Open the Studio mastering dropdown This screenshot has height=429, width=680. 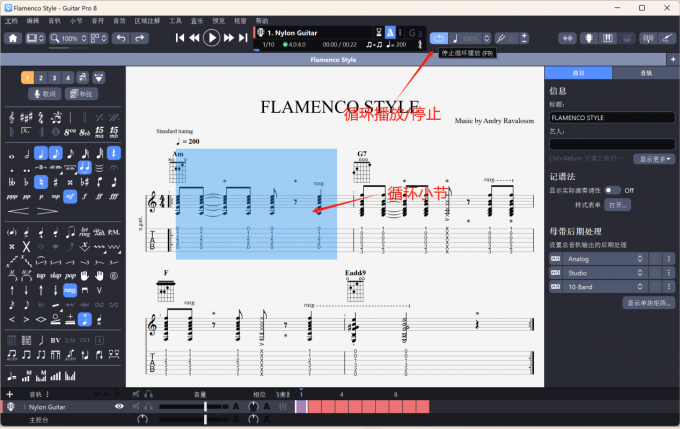point(596,273)
